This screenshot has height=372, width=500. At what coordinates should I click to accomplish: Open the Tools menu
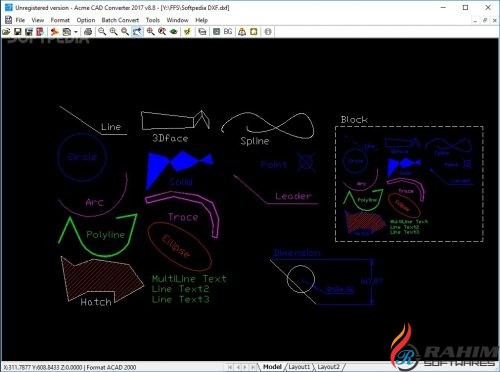153,20
